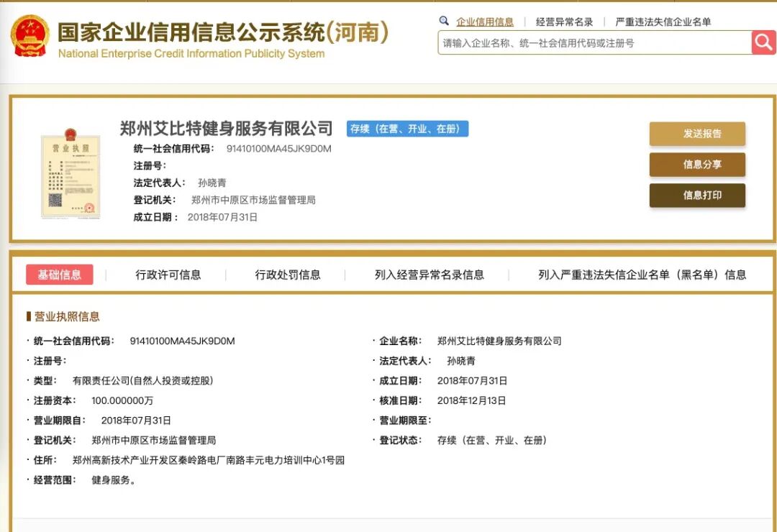Select the 企业信用信息 search category
Image resolution: width=777 pixels, height=532 pixels.
(x=485, y=22)
